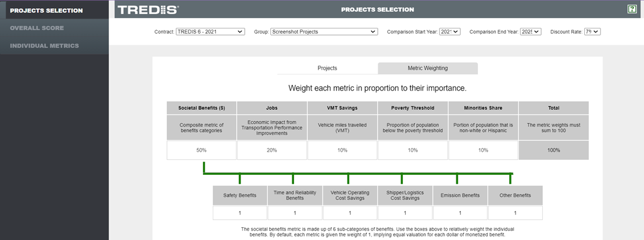Go to Individual Metrics page
The image size is (644, 240).
tap(45, 45)
